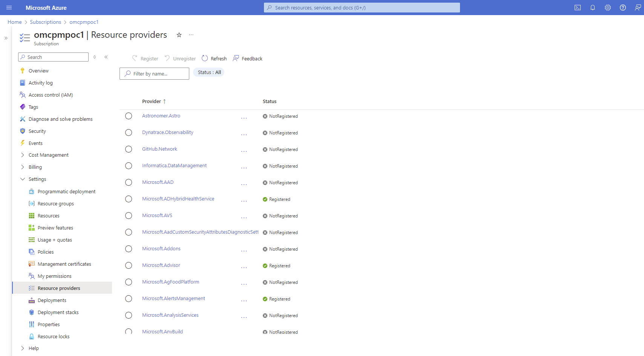Select the Microsoft.AVS radio button
This screenshot has width=644, height=356.
pyautogui.click(x=129, y=216)
